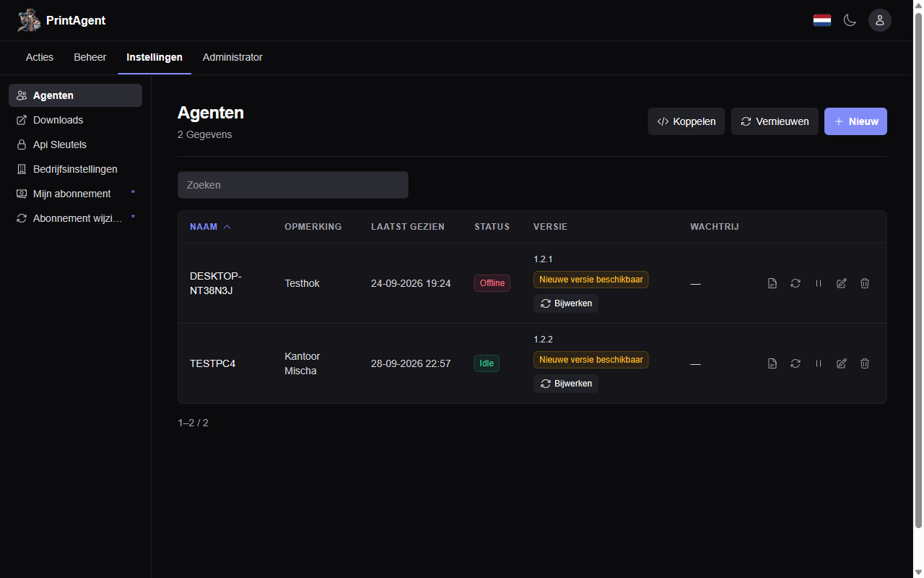Switch to the Beheer tab
Viewport: 924px width, 578px height.
coord(90,57)
